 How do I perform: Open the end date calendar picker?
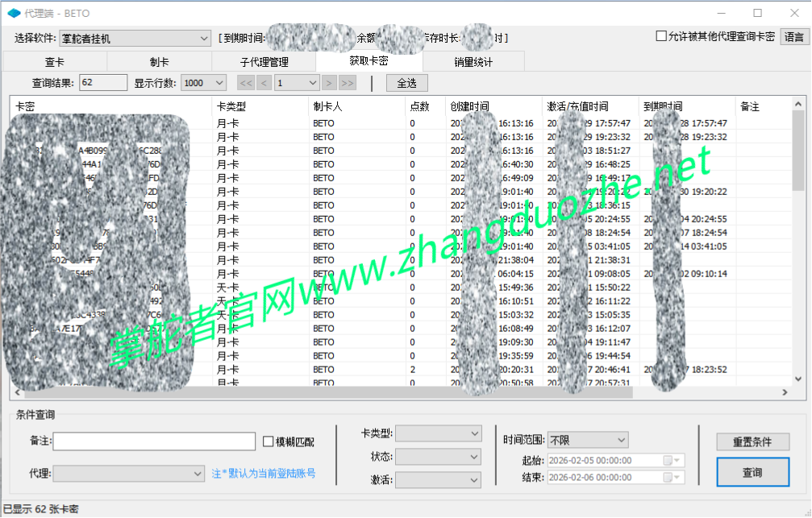668,478
